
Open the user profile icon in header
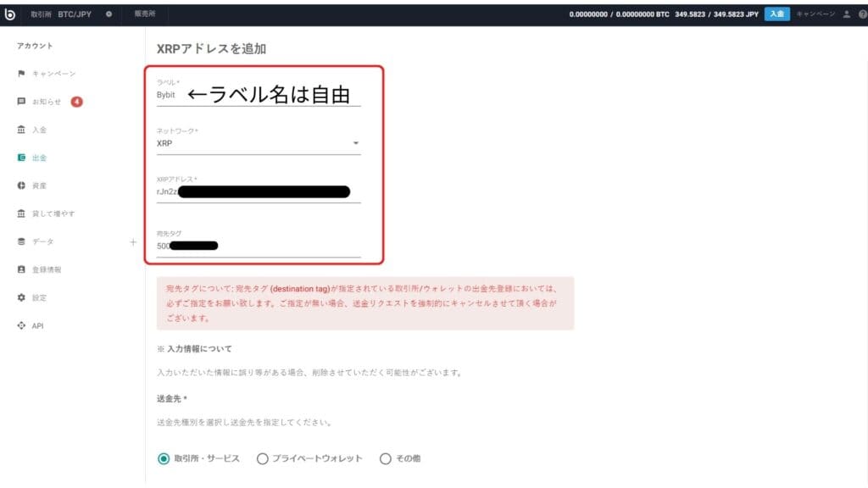pos(847,14)
